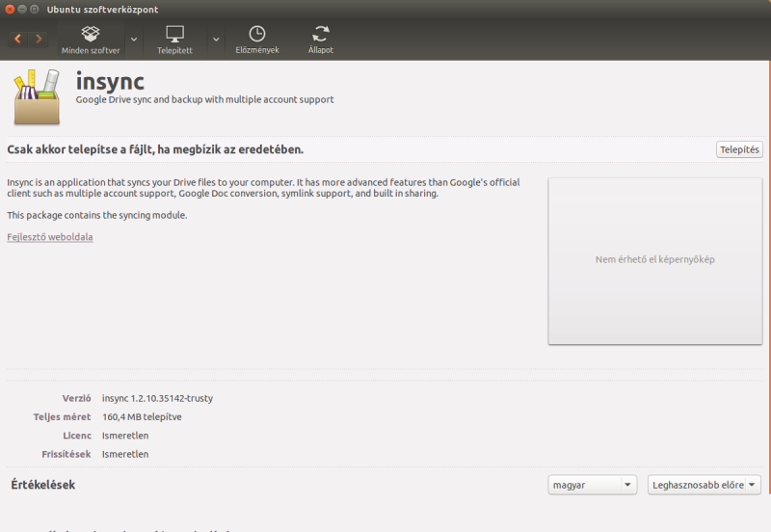The image size is (771, 532).
Task: Show the Telepített software list
Action: (174, 40)
